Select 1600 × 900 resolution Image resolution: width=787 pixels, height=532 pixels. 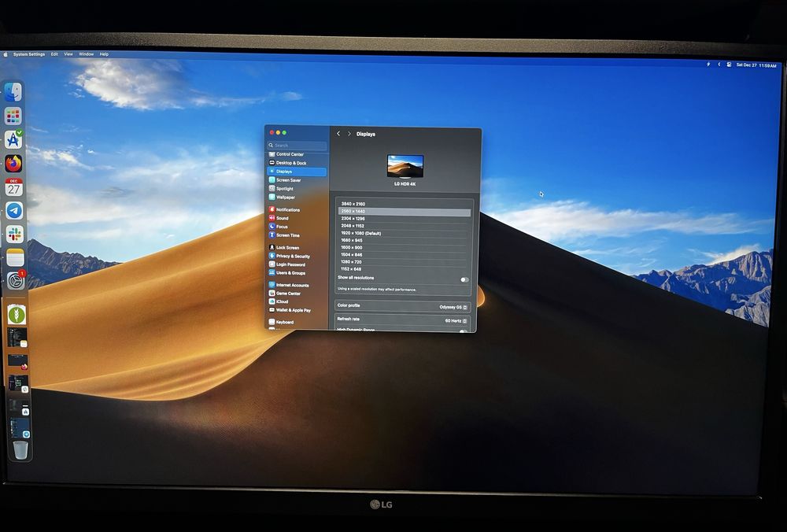click(405, 247)
